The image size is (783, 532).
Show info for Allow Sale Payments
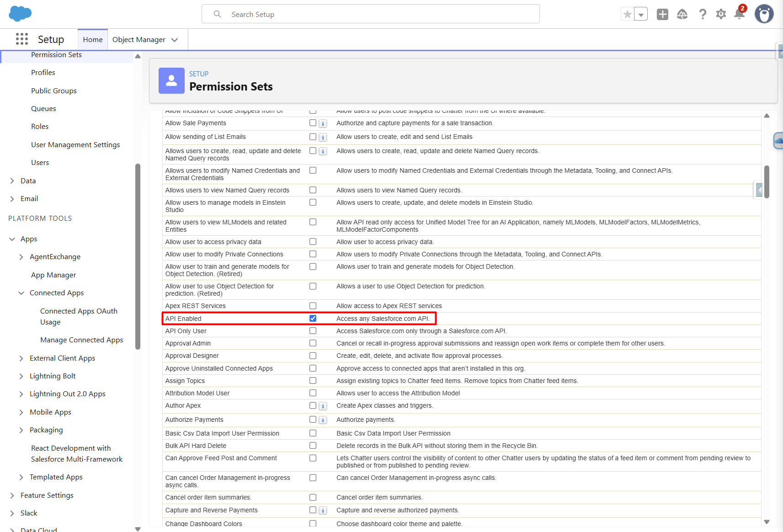(x=323, y=123)
